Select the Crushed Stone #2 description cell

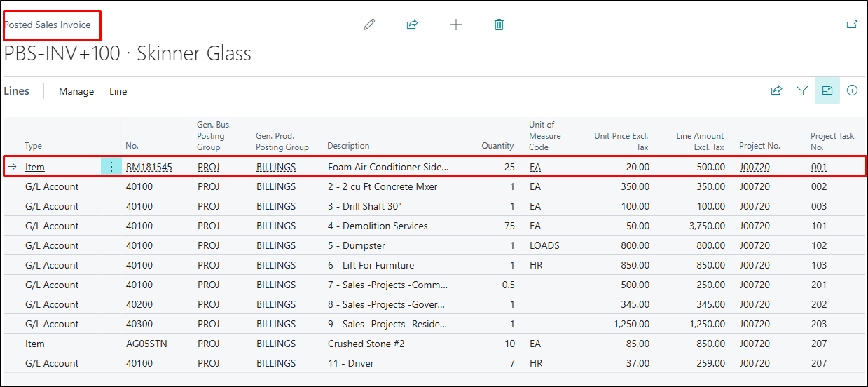(x=366, y=344)
